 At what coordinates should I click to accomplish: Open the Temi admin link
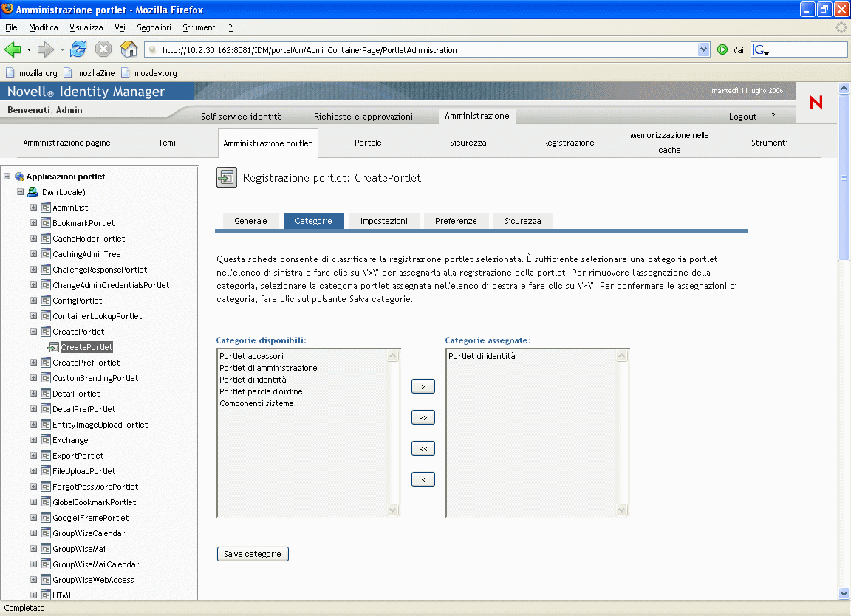coord(167,143)
